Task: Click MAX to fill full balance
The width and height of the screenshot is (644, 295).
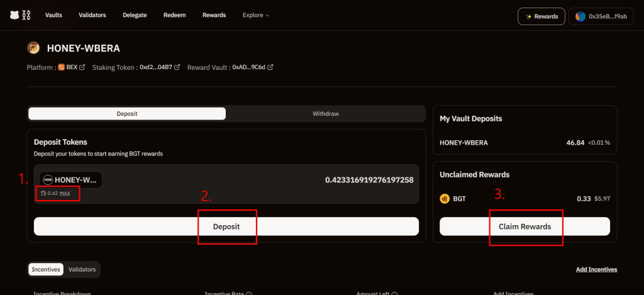Action: [x=65, y=193]
